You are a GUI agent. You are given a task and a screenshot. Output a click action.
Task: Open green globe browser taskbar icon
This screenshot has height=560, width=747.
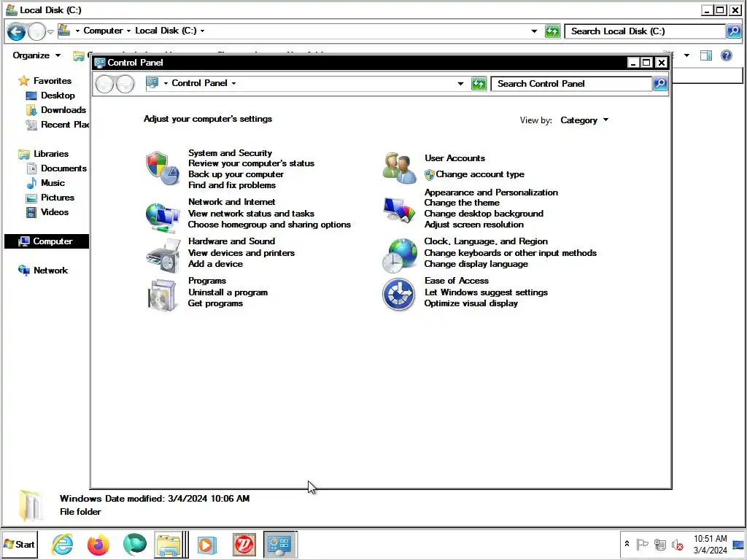(x=134, y=544)
